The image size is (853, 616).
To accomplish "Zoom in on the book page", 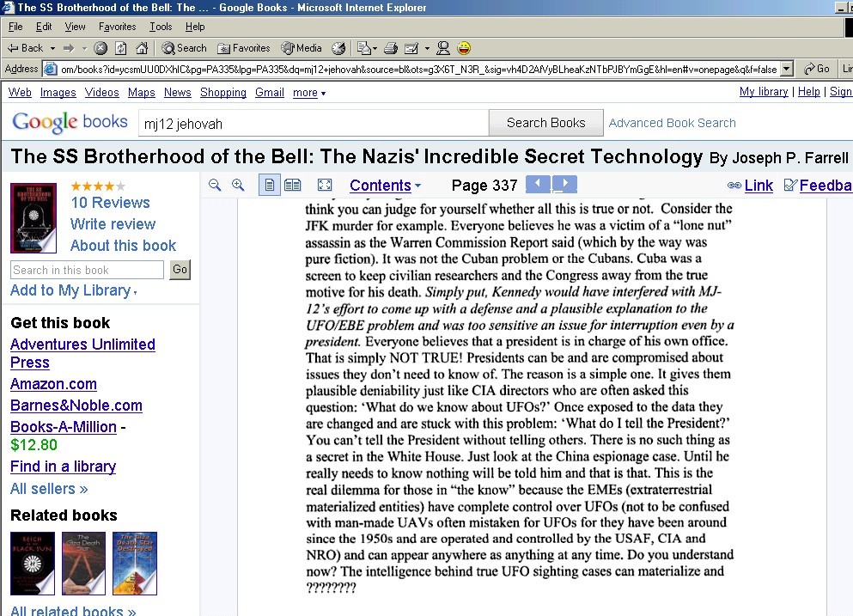I will point(238,185).
